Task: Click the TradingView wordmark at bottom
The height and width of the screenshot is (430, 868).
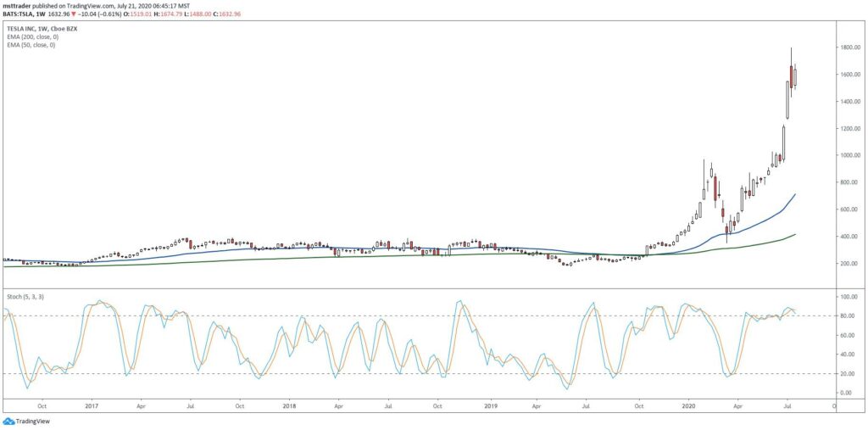Action: [33, 422]
